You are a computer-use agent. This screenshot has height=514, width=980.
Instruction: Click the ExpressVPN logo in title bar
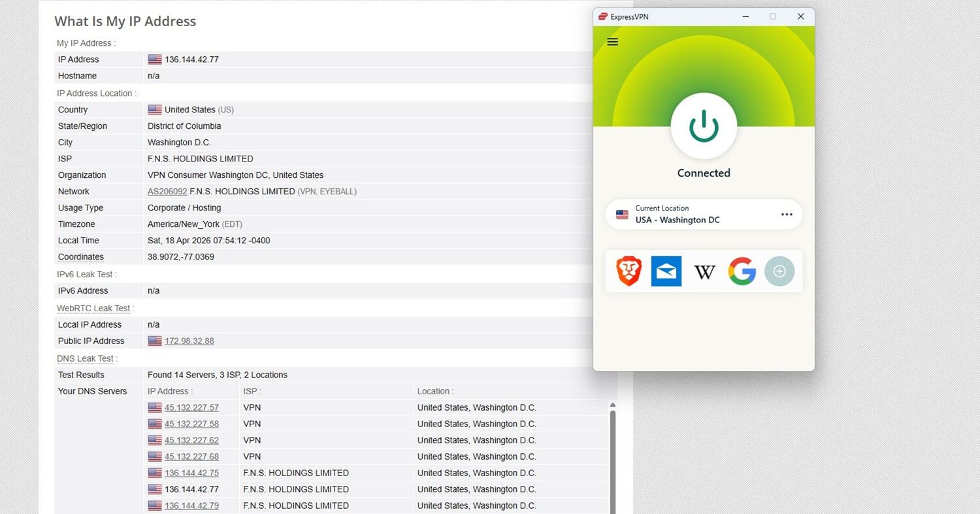click(602, 16)
